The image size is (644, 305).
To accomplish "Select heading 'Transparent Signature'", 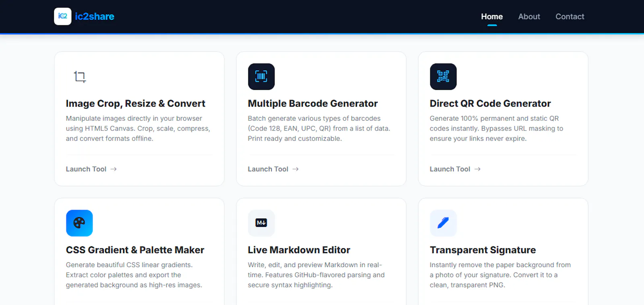I will click(483, 250).
